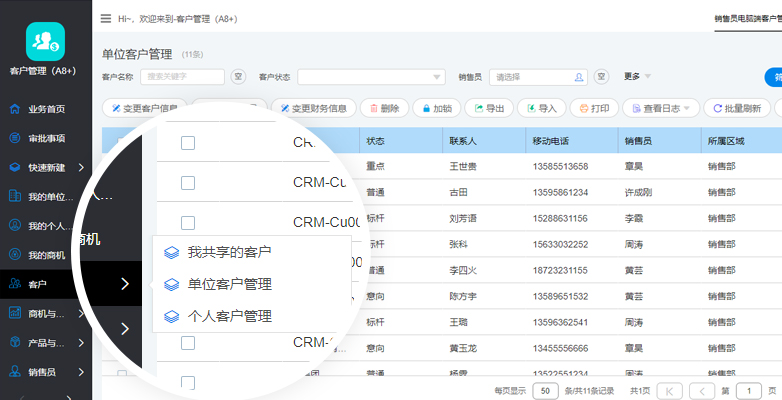The image size is (782, 400).
Task: Select 单位客户管理 from the flyout menu
Action: point(230,284)
